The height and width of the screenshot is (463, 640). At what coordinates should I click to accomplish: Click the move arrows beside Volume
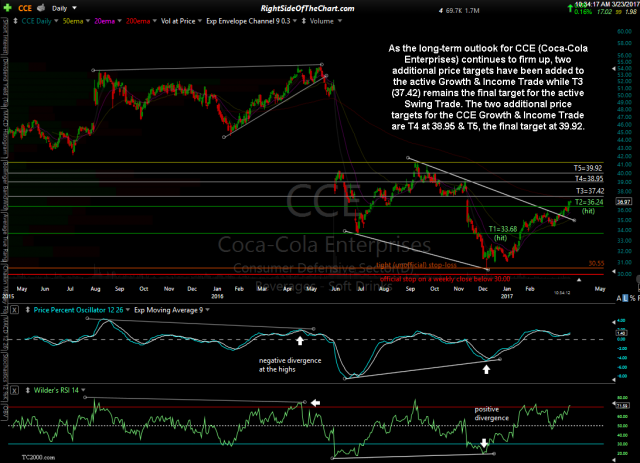click(x=304, y=21)
